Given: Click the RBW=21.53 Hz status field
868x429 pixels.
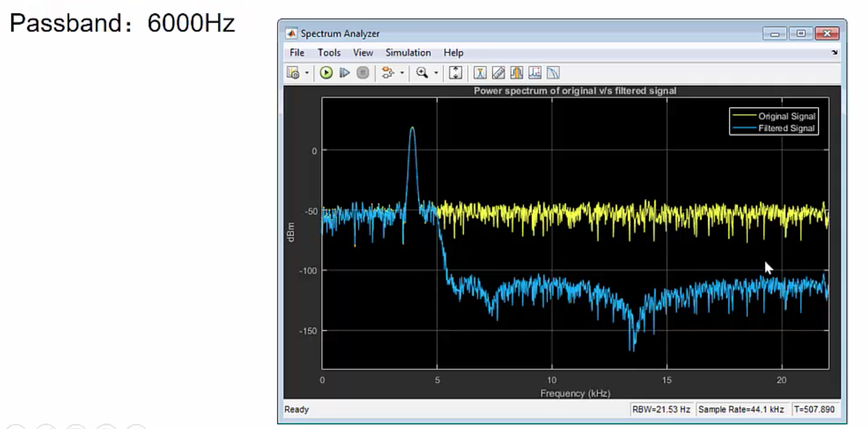Looking at the screenshot, I should (661, 410).
